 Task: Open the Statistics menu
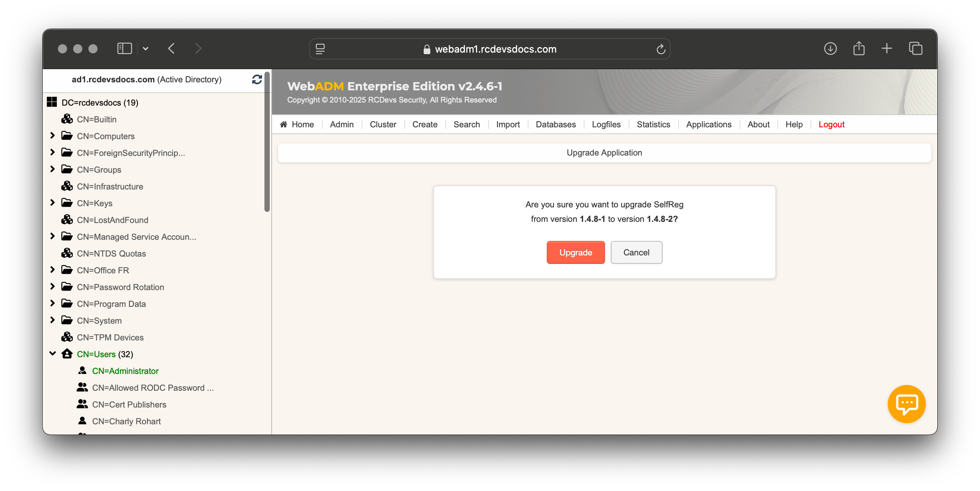click(653, 124)
